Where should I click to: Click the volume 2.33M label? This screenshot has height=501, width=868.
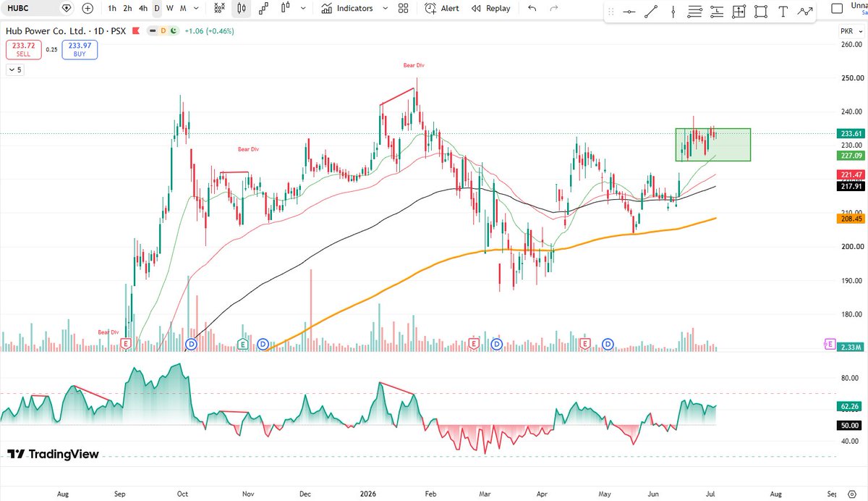(x=851, y=347)
